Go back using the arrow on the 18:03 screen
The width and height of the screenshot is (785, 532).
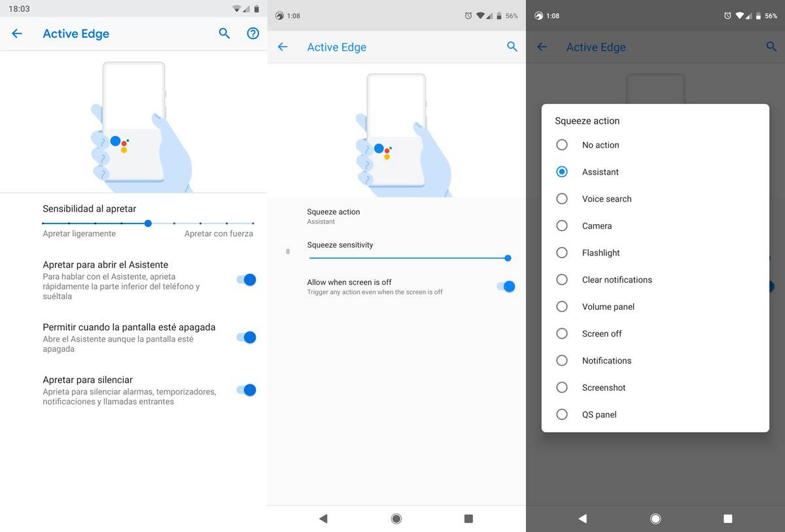click(17, 33)
